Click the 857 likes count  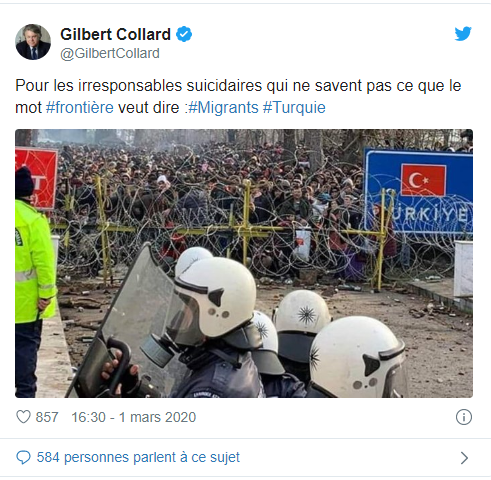[47, 417]
